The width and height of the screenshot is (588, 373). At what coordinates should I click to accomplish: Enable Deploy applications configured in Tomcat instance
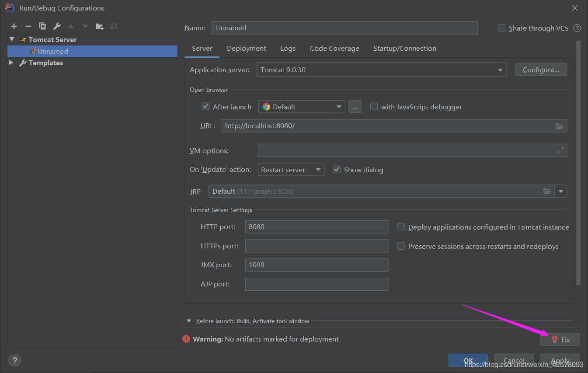tap(401, 227)
